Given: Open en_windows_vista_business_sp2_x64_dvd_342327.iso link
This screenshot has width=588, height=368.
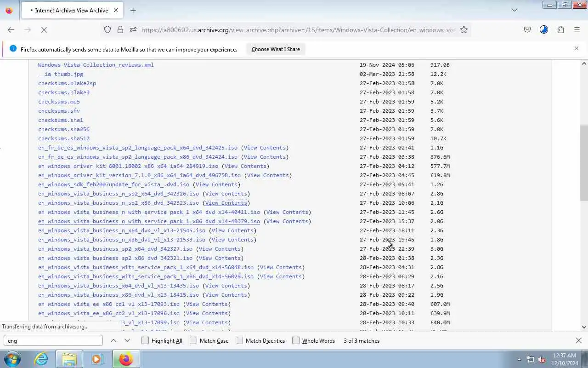Looking at the screenshot, I should click(115, 249).
